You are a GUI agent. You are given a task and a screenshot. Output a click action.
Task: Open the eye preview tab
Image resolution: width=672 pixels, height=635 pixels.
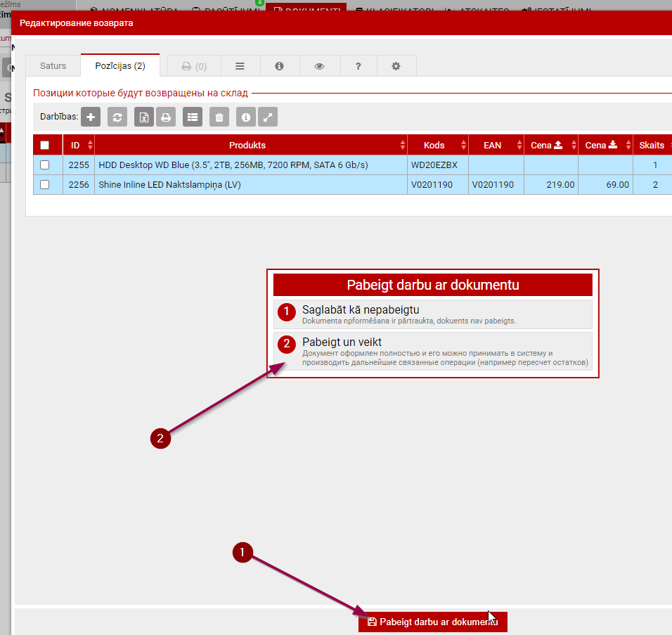319,66
